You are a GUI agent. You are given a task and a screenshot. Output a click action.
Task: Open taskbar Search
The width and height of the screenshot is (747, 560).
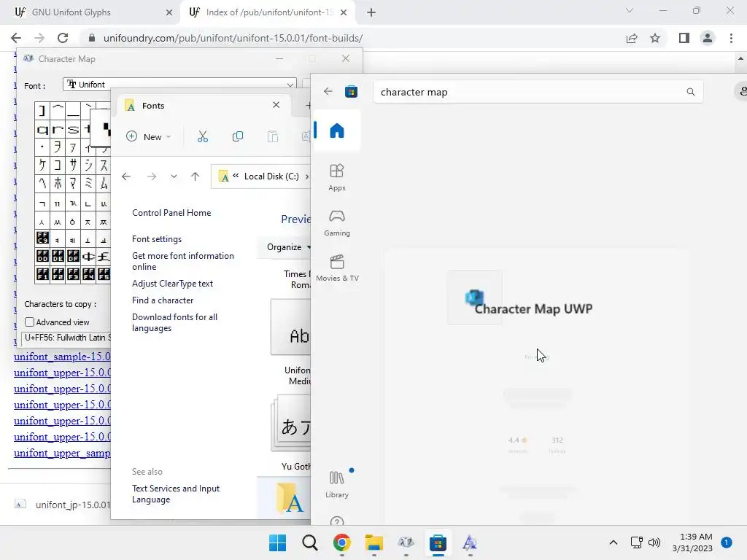tap(309, 542)
